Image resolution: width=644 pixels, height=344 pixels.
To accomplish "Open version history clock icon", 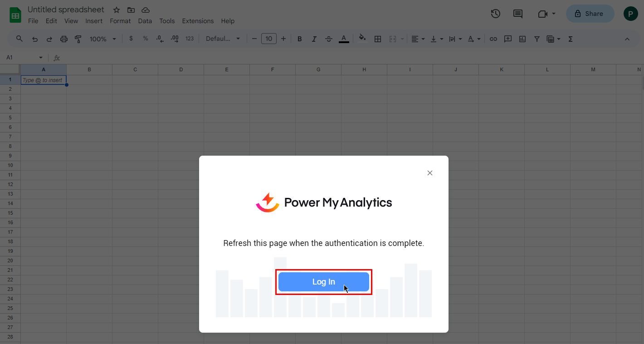I will (x=495, y=14).
